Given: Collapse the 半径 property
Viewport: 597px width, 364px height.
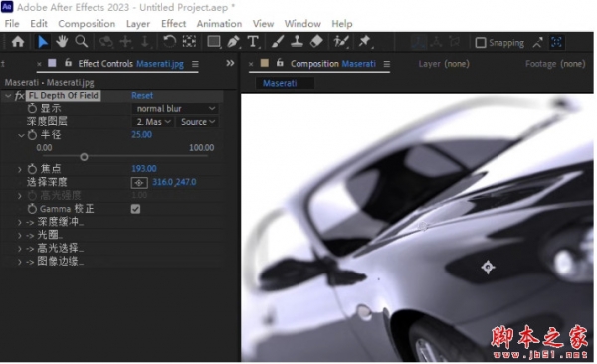Looking at the screenshot, I should click(x=21, y=135).
